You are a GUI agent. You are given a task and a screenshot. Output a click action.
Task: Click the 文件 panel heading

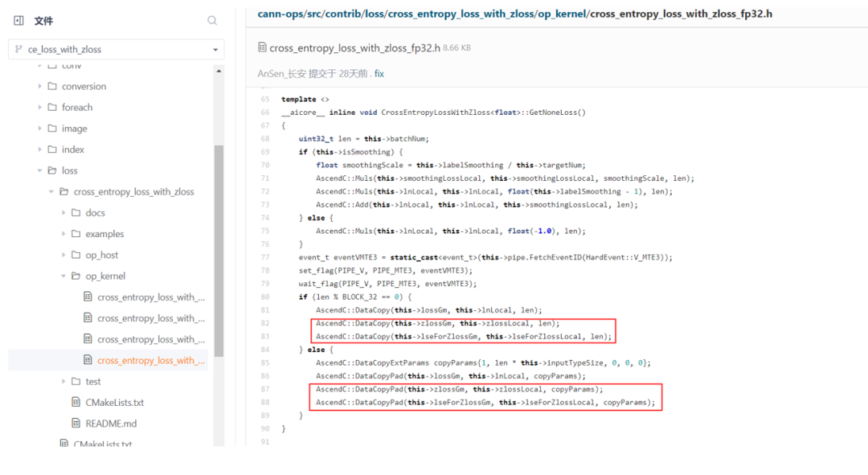(43, 20)
